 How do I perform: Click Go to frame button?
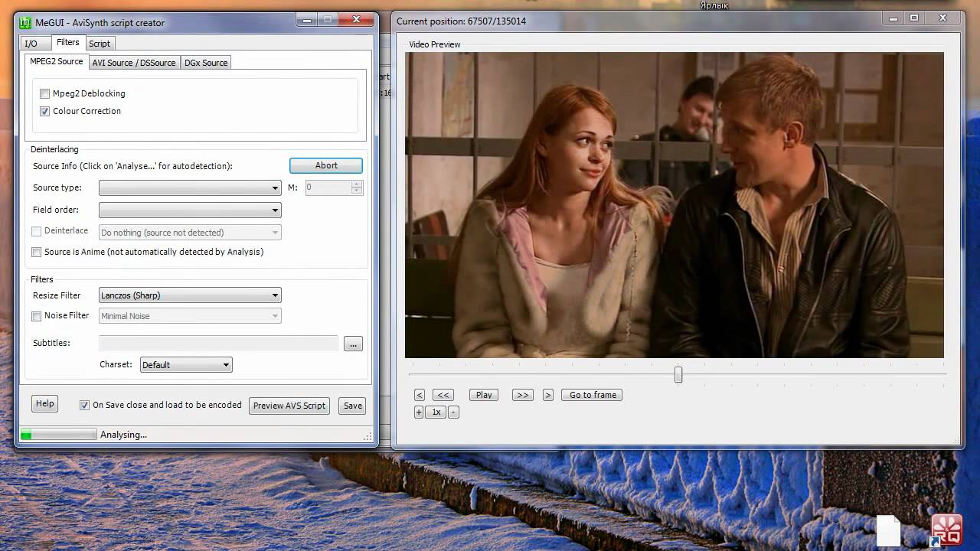(593, 395)
